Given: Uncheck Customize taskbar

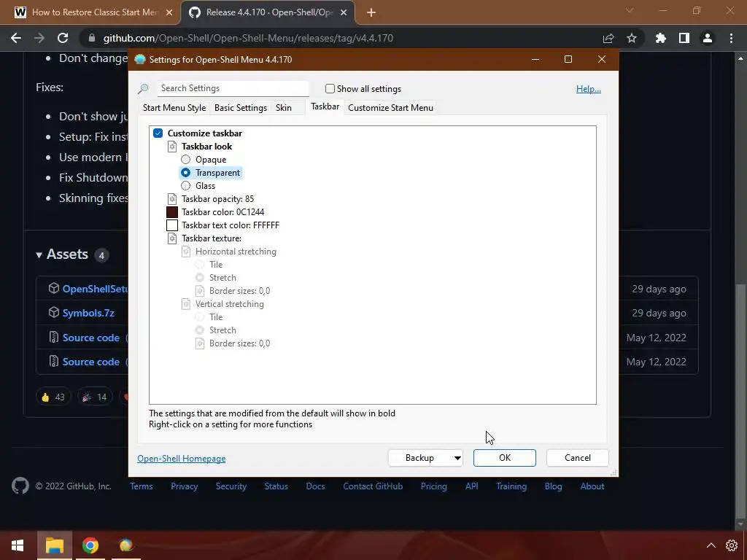Looking at the screenshot, I should click(x=158, y=133).
